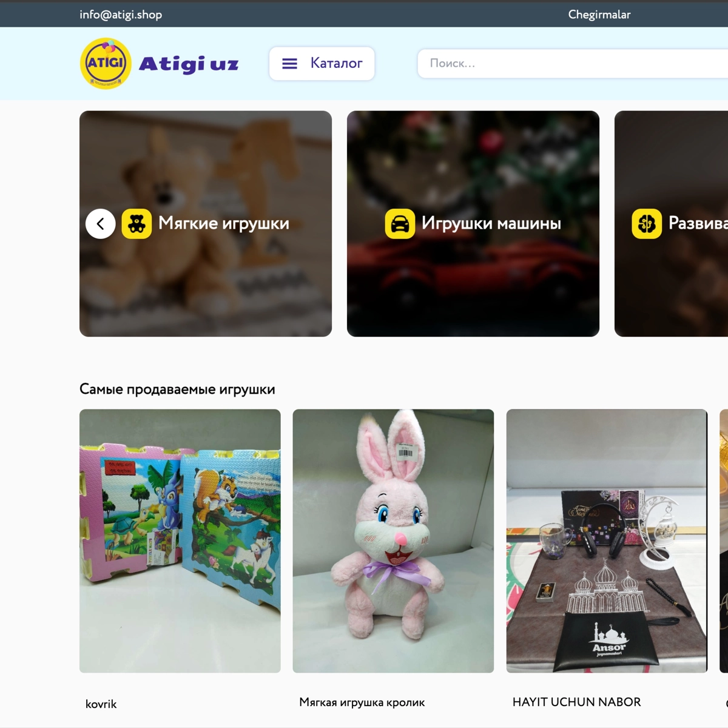Click the Chegirmalar menu item
Image resolution: width=728 pixels, height=728 pixels.
point(599,15)
